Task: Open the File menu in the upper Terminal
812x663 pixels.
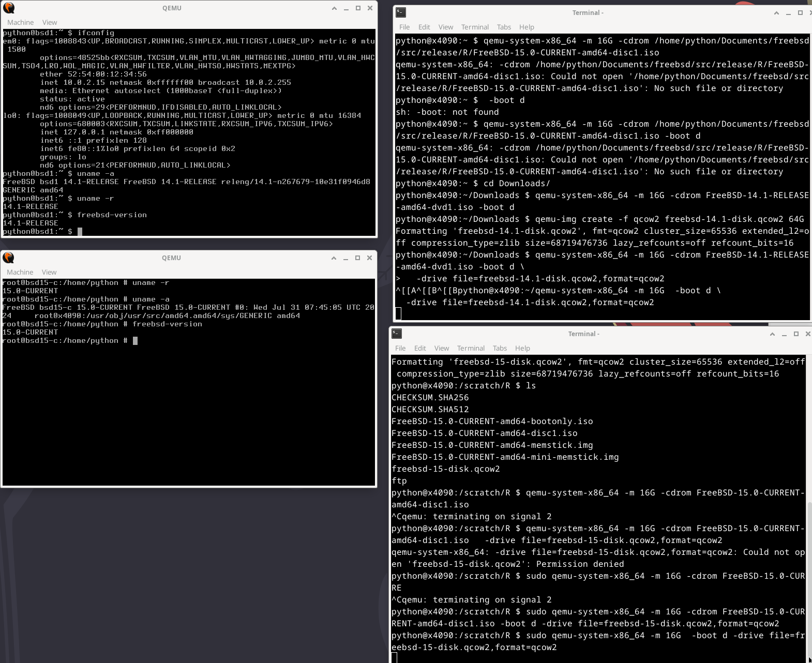Action: 404,27
